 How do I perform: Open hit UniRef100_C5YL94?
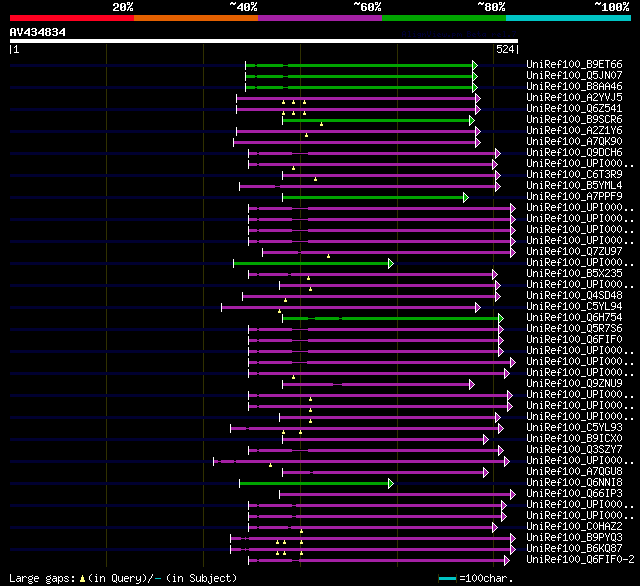click(574, 306)
